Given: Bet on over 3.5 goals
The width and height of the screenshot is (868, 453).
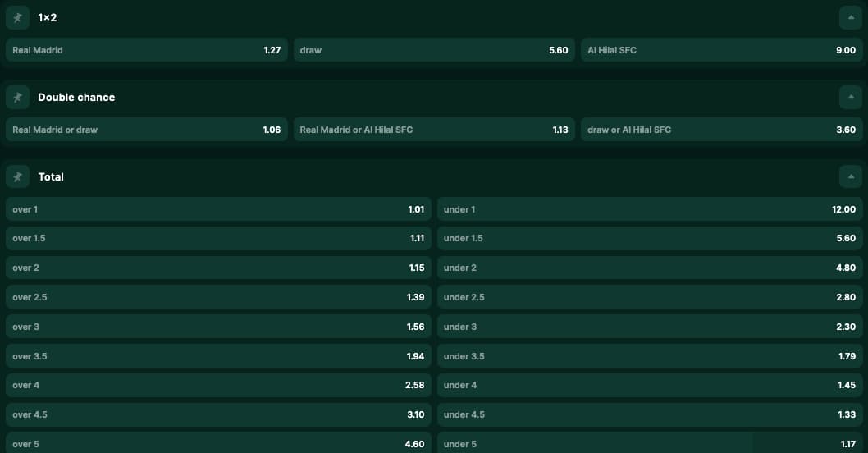Looking at the screenshot, I should coord(219,356).
